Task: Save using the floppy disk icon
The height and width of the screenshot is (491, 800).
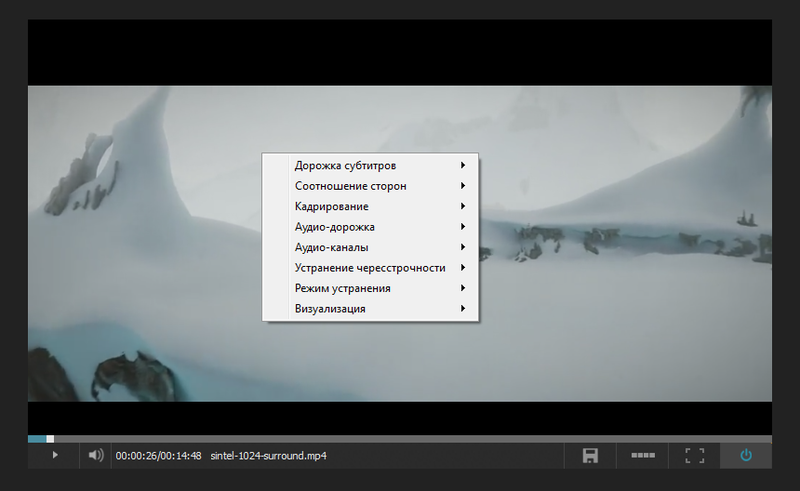Action: 590,455
